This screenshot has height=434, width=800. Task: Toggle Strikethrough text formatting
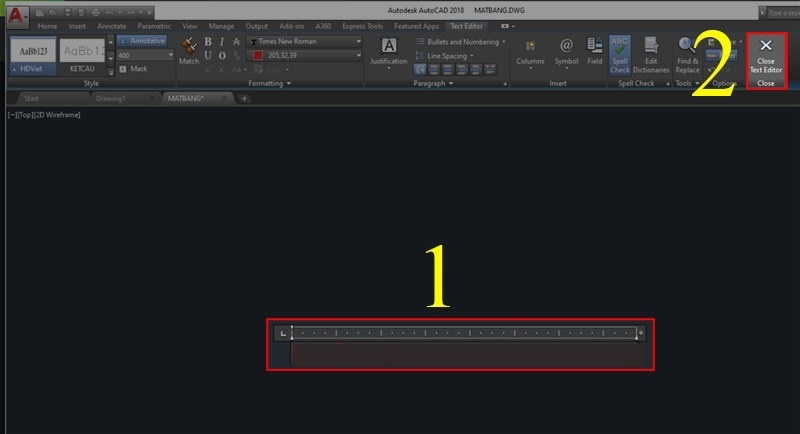(236, 42)
